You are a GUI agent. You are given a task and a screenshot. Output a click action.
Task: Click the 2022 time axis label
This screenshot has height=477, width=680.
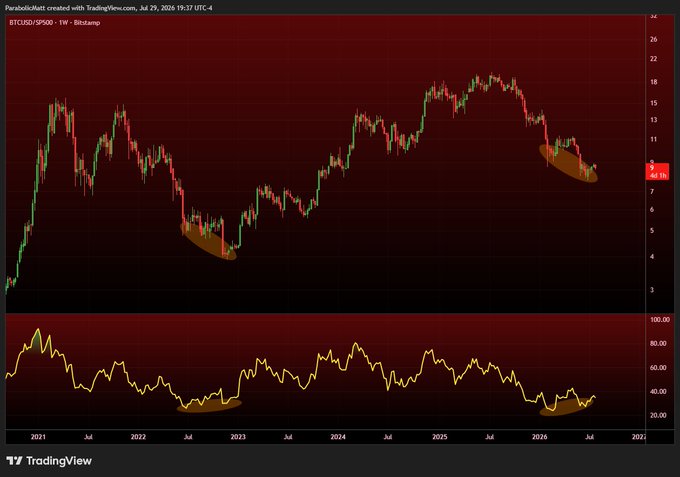point(138,437)
